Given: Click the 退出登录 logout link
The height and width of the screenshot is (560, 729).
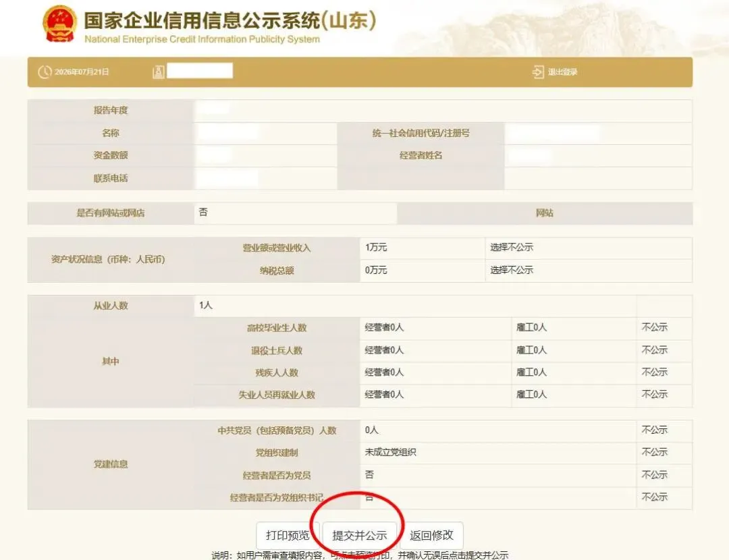Looking at the screenshot, I should click(x=562, y=72).
